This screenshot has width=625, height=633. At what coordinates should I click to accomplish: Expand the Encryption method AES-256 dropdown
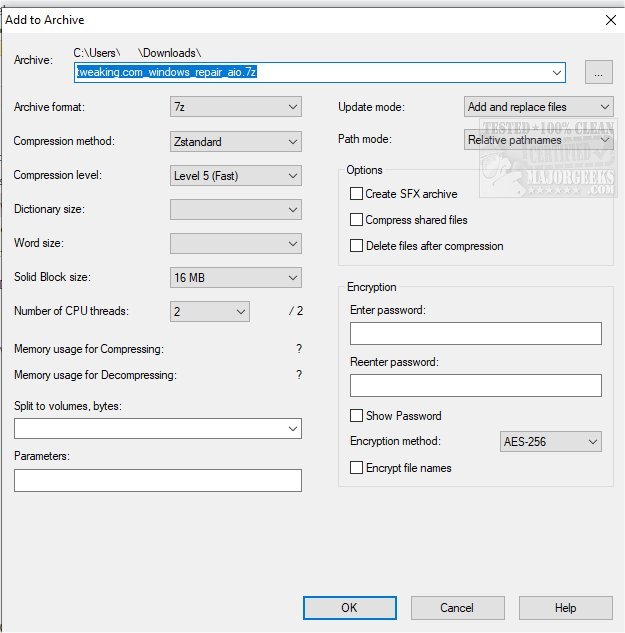(550, 441)
